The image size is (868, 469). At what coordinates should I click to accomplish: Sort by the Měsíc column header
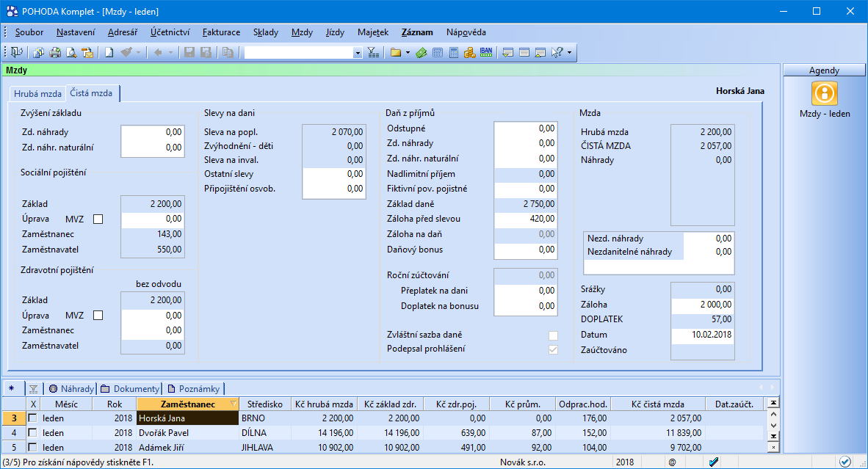click(x=66, y=404)
